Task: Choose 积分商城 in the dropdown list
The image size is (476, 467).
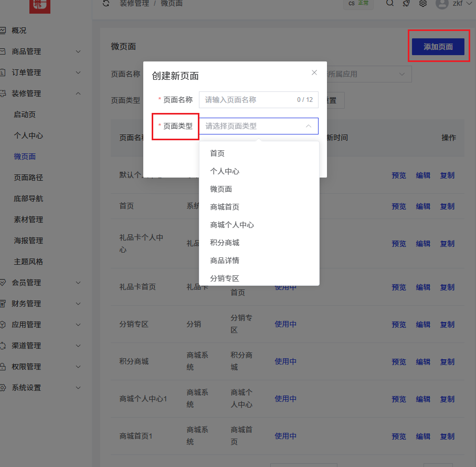Action: [225, 243]
